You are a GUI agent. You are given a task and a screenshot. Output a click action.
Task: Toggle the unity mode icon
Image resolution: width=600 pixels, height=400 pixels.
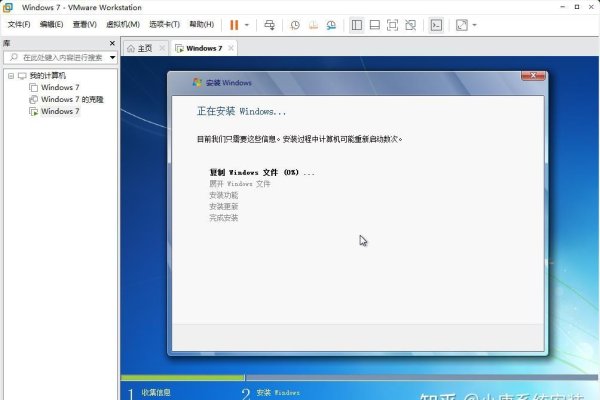(x=410, y=24)
